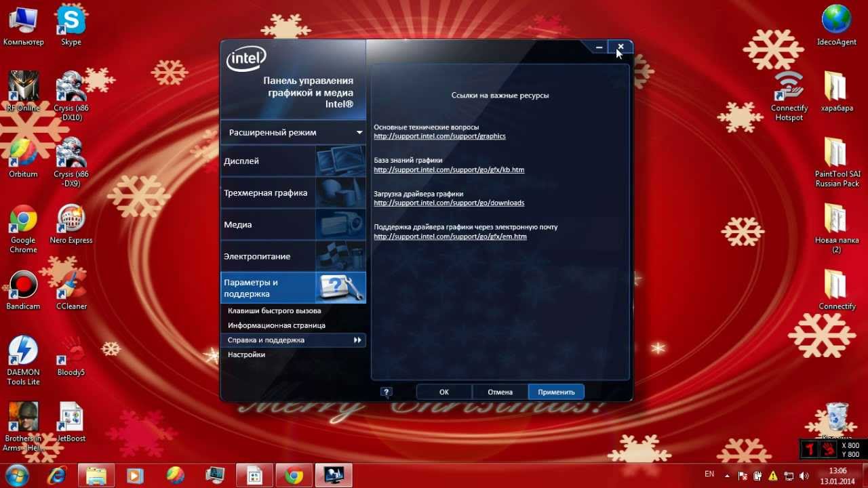Open the Трехмерная графика section
Image resolution: width=868 pixels, height=488 pixels.
pos(293,193)
